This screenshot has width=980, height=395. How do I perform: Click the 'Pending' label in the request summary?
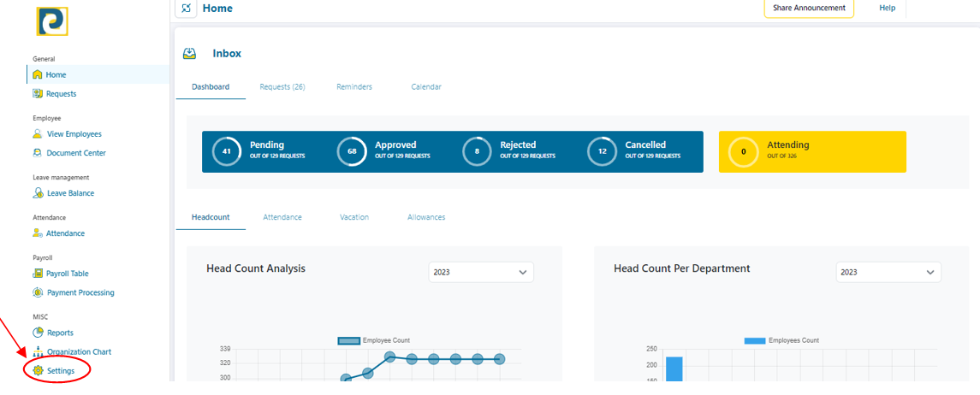tap(267, 144)
